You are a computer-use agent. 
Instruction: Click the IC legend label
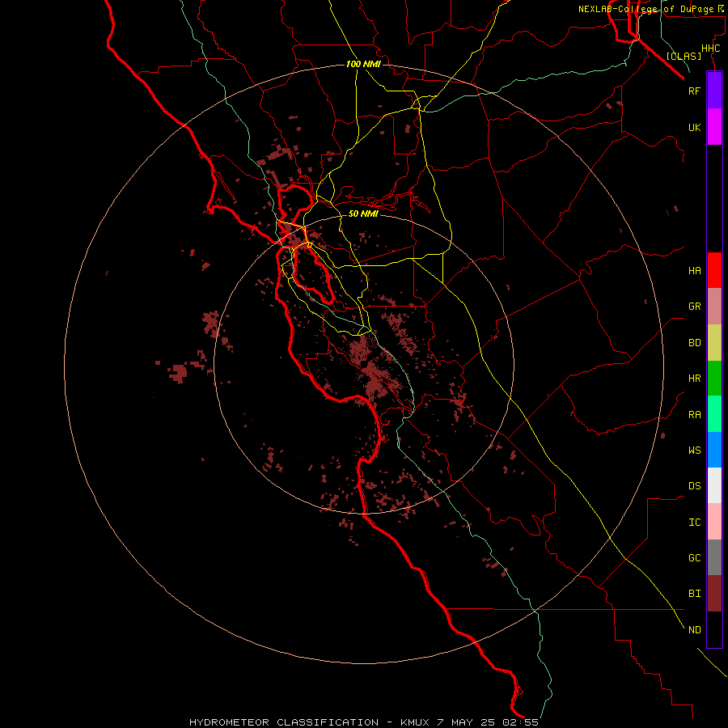[694, 523]
